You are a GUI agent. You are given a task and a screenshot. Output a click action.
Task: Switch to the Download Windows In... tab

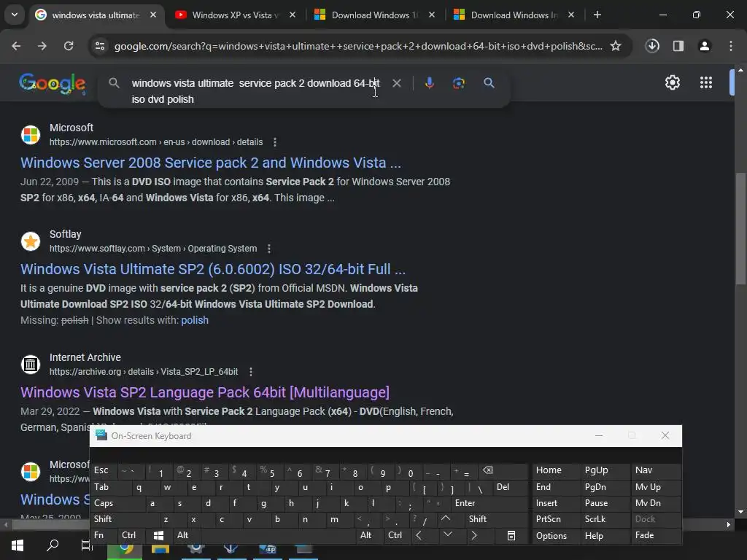click(514, 15)
